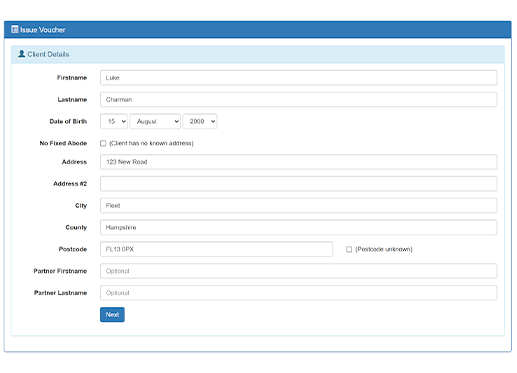
Task: Tick the No Fixed Abode checkbox
Action: coord(103,143)
